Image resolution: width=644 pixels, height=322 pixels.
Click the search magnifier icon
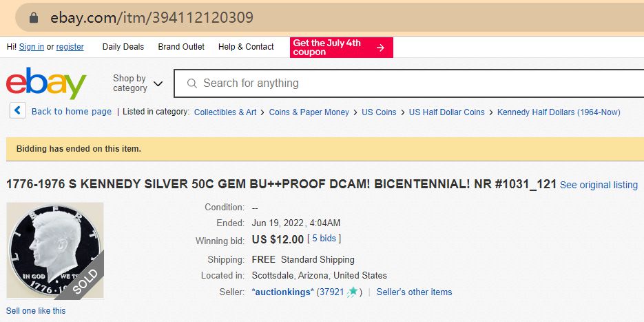[191, 83]
